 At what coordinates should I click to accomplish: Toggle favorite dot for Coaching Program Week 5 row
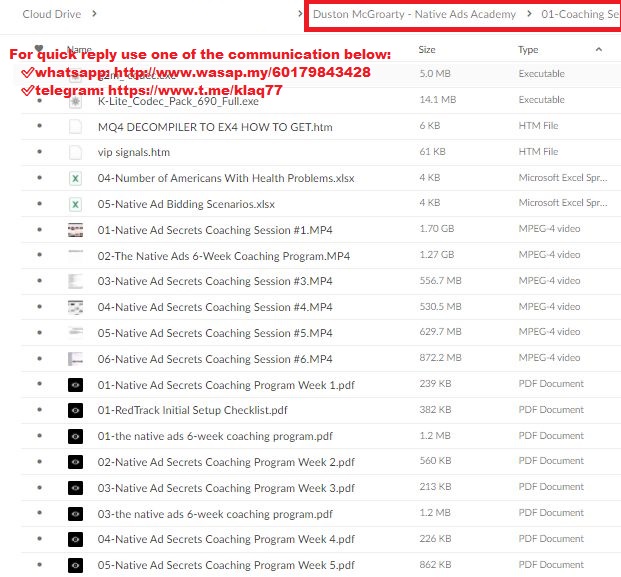[x=39, y=564]
